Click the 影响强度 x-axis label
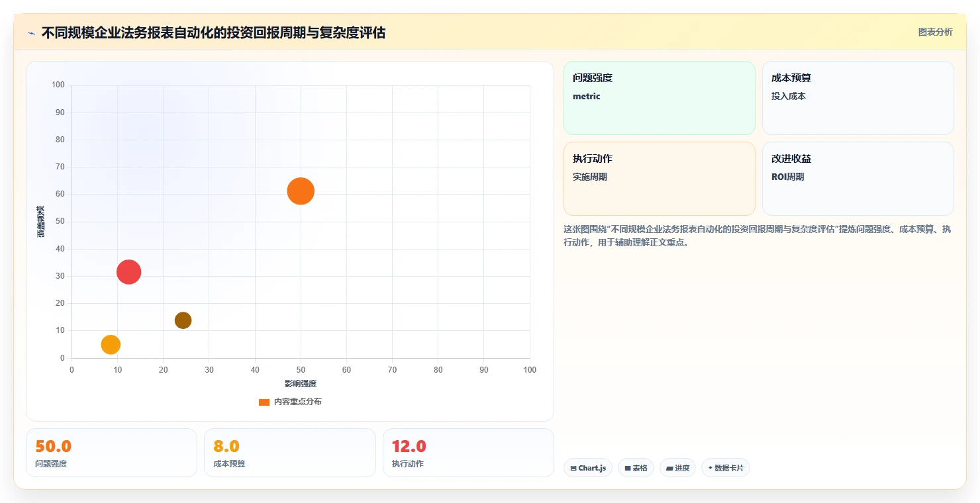This screenshot has width=980, height=503. pos(301,384)
